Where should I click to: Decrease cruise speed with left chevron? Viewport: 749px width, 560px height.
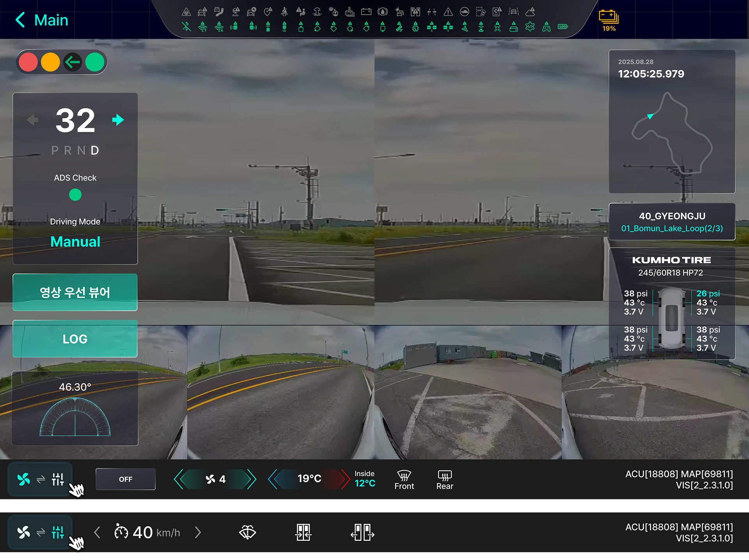[x=97, y=532]
